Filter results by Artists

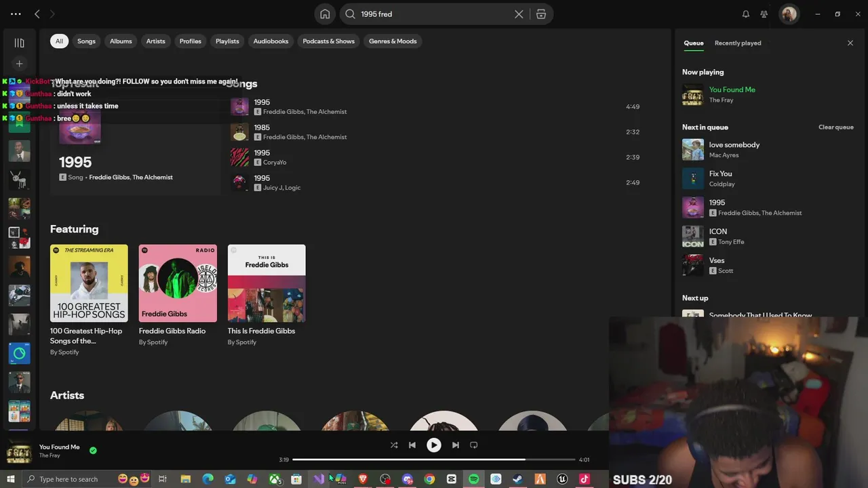tap(155, 41)
